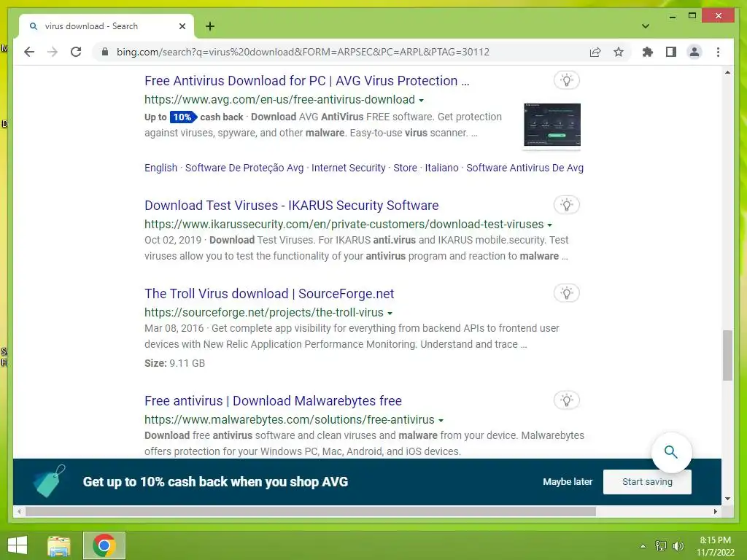
Task: Follow the Store sublink under AVG
Action: [x=405, y=168]
